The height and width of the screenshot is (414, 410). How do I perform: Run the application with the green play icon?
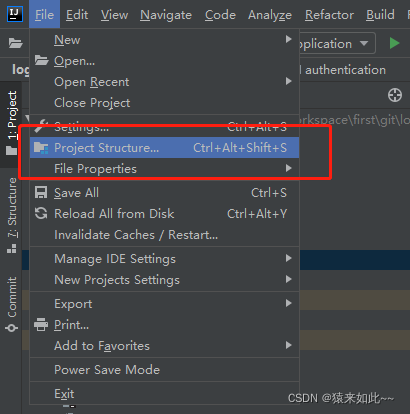pos(394,43)
